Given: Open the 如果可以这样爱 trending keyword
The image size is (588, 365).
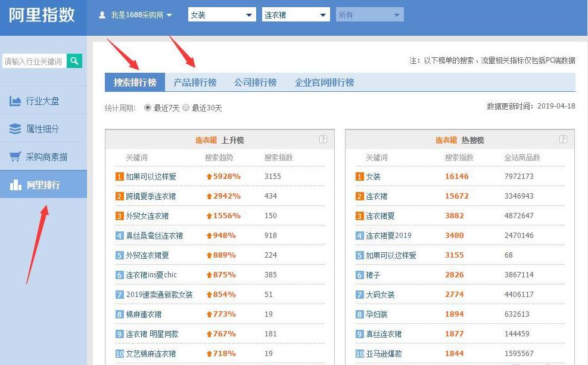Looking at the screenshot, I should pos(152,176).
